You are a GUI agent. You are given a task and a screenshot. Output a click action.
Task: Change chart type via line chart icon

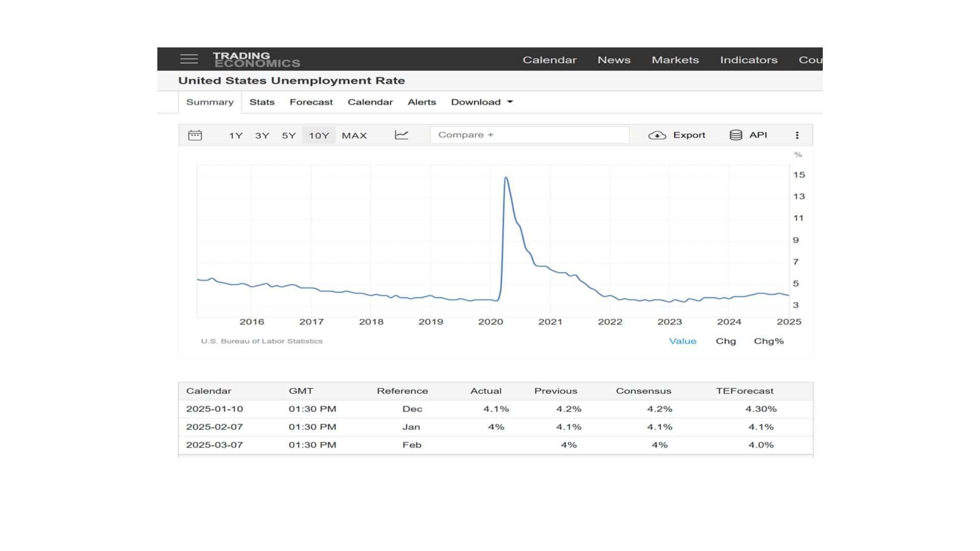point(401,135)
